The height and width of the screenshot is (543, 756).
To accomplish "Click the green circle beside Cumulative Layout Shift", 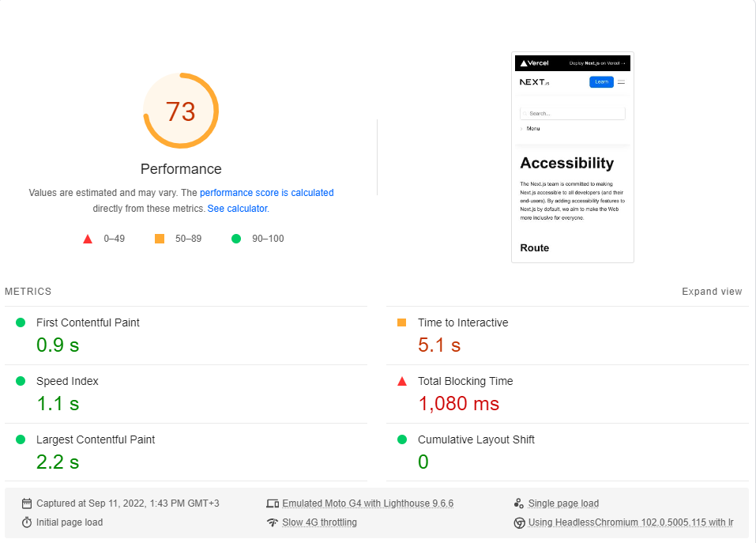I will coord(402,439).
